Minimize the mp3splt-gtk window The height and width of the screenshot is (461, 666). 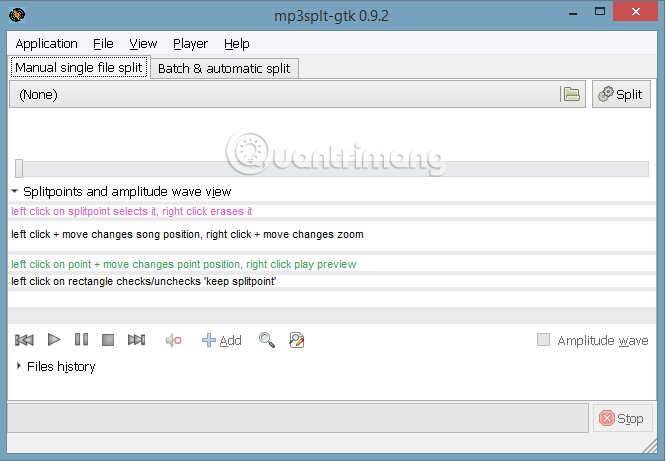573,14
